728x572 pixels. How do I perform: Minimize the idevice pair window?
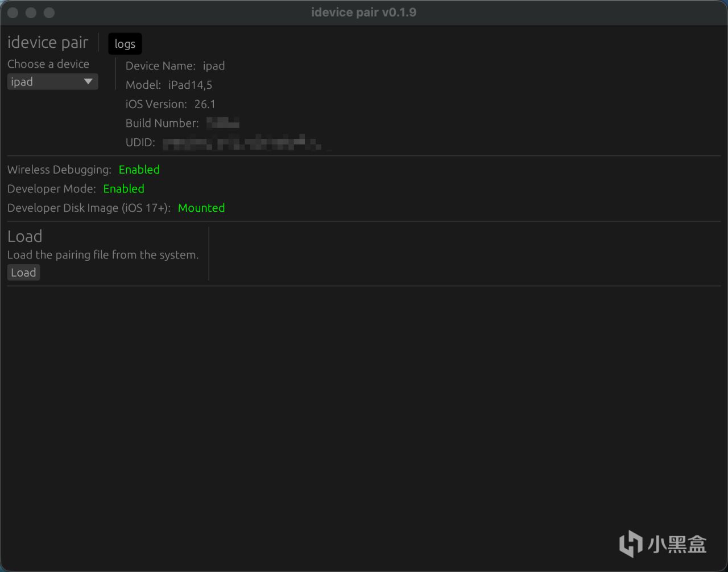[x=31, y=13]
